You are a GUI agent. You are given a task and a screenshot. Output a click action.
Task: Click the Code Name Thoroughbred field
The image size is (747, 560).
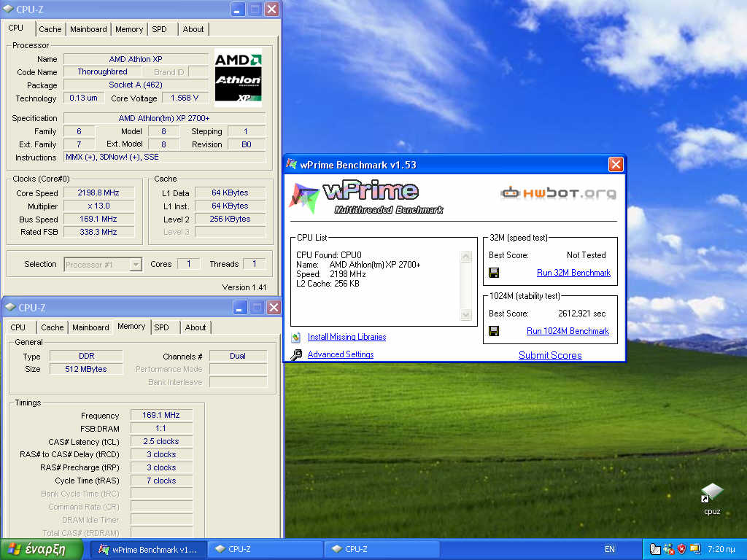102,72
